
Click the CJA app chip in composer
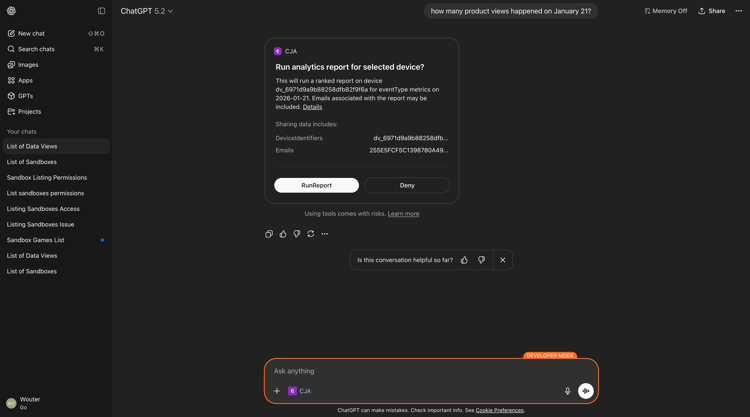pos(300,391)
